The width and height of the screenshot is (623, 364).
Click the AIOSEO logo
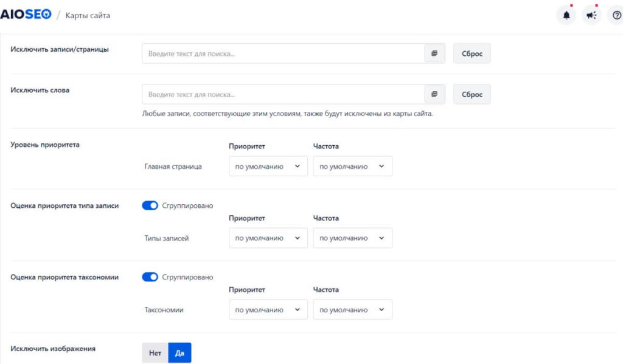click(x=26, y=15)
